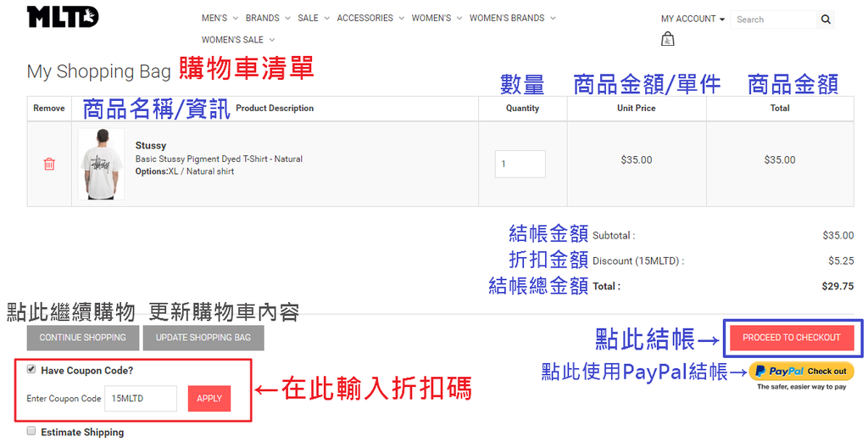Select the Total amount $29.75
The image size is (868, 448).
pos(837,287)
